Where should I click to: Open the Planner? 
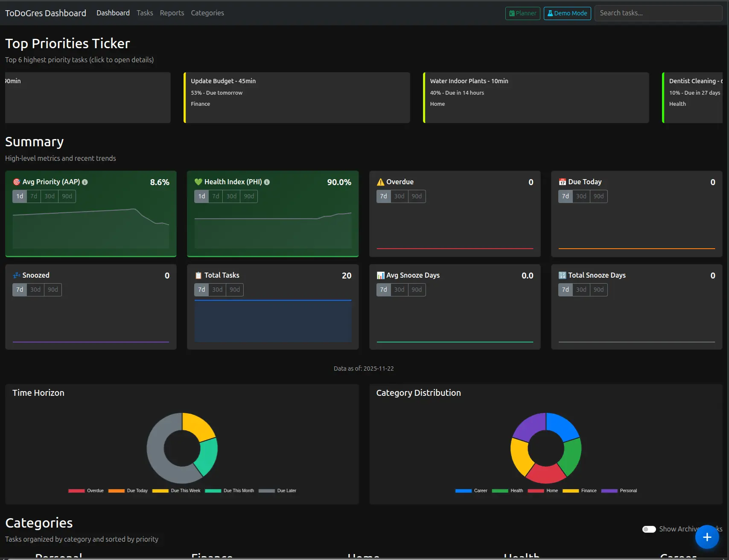tap(522, 13)
